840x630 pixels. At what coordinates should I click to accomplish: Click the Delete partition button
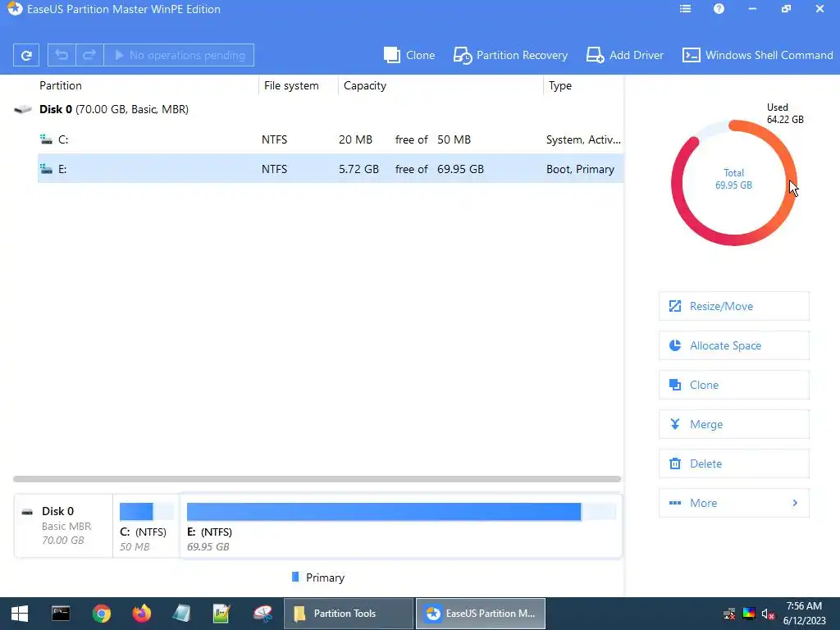(x=734, y=463)
